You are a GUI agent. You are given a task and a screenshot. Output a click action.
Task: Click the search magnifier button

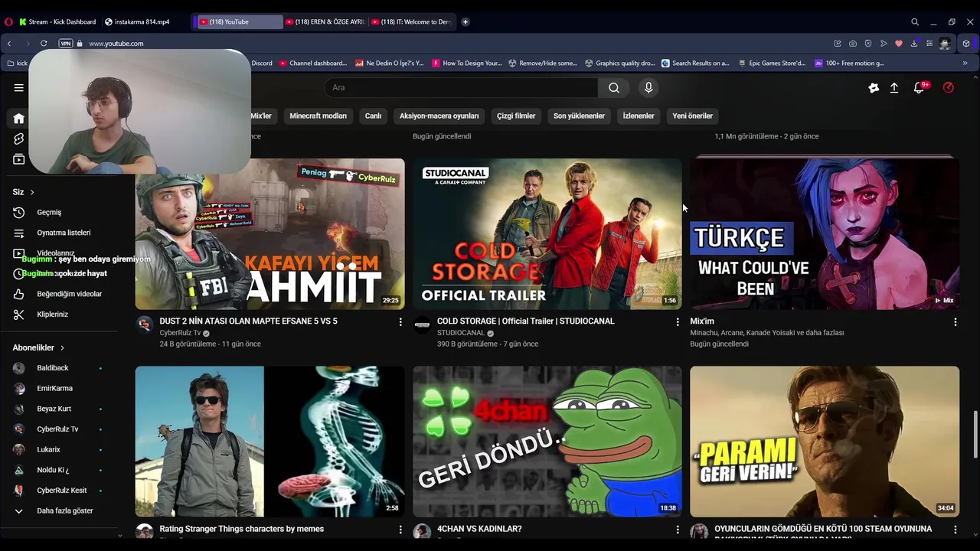pos(613,87)
